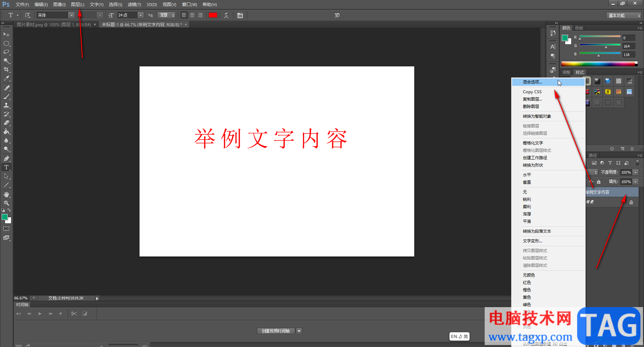Select the Horizontal Type tool
Viewport: 644px width, 347px height.
click(6, 167)
